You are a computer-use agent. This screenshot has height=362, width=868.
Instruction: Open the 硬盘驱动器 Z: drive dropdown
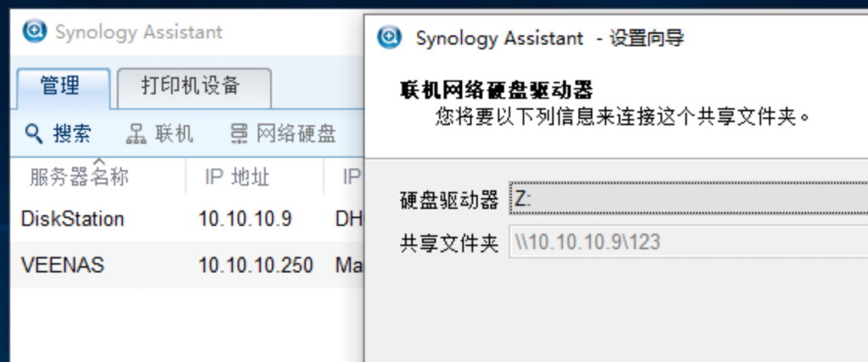click(x=687, y=199)
